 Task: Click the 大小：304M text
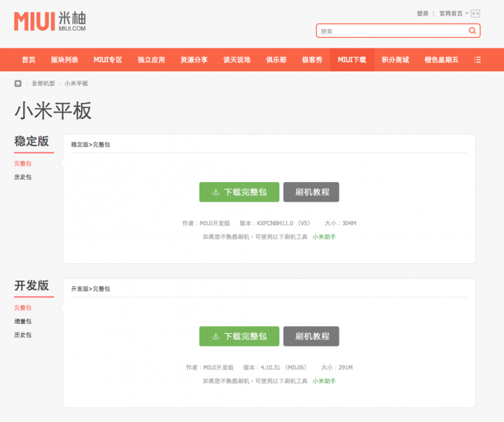coord(340,223)
